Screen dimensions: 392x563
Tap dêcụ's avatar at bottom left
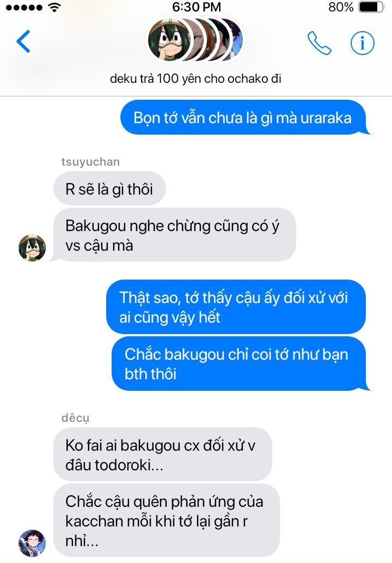pos(32,543)
